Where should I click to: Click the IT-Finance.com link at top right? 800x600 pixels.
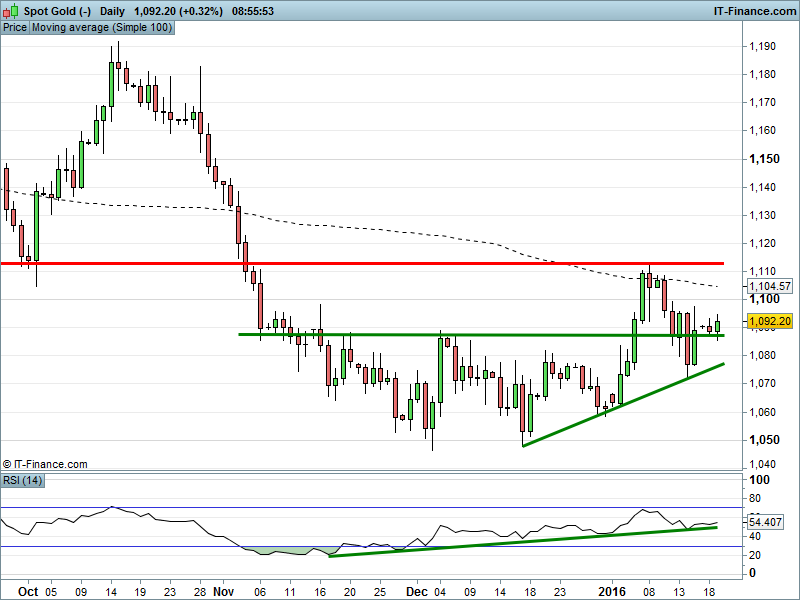753,11
